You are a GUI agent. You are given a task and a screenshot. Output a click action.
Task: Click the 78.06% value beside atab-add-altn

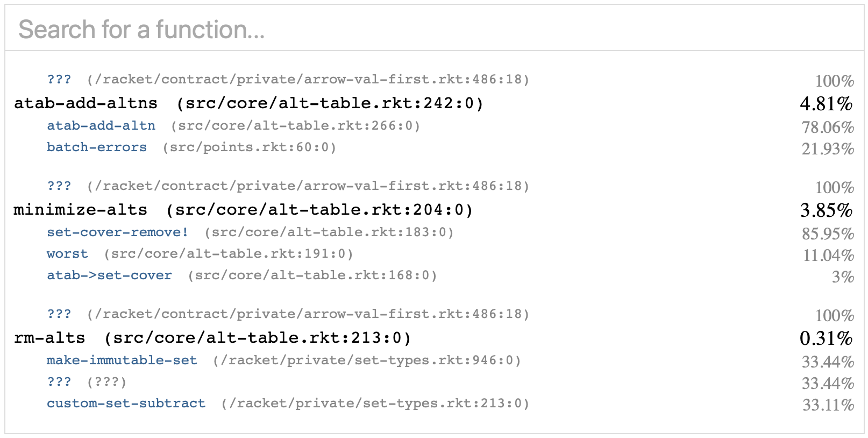coord(828,127)
